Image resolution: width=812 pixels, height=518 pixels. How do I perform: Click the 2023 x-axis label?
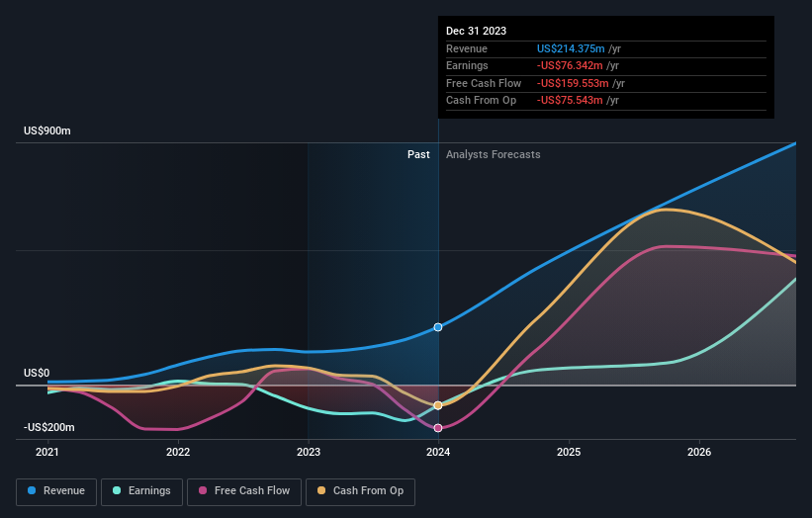tap(309, 452)
